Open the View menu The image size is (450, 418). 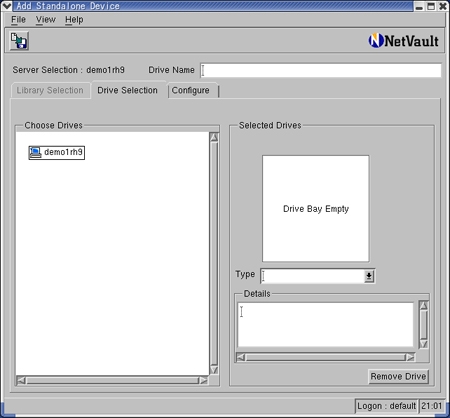coord(46,20)
